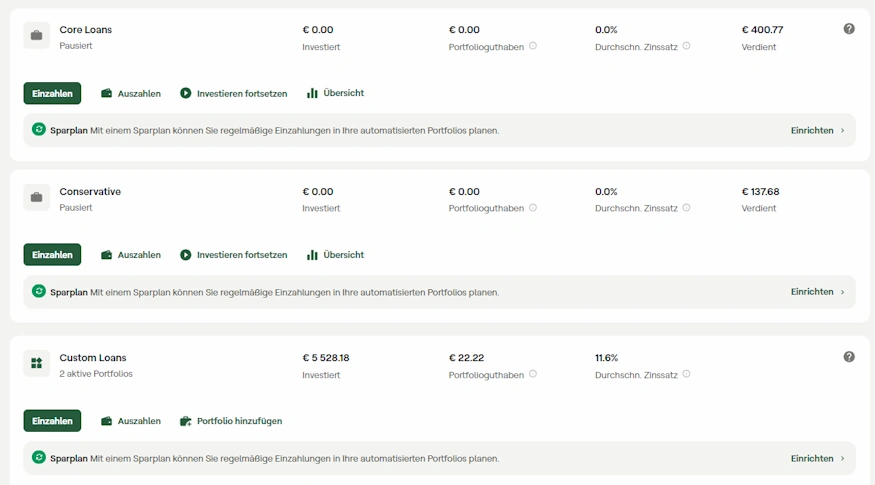Image resolution: width=875 pixels, height=485 pixels.
Task: Click Einzahlen button for Conservative
Action: [x=52, y=255]
